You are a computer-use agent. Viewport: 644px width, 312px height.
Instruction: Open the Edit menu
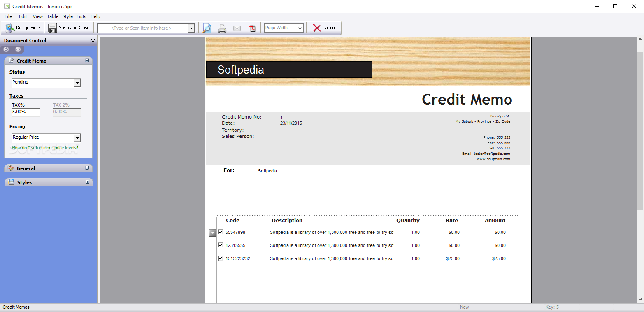click(x=23, y=16)
